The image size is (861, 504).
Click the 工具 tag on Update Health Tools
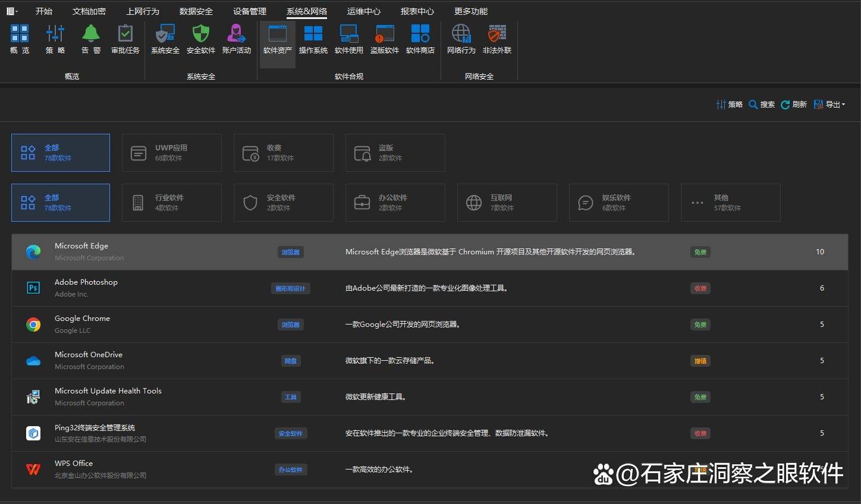tap(291, 397)
